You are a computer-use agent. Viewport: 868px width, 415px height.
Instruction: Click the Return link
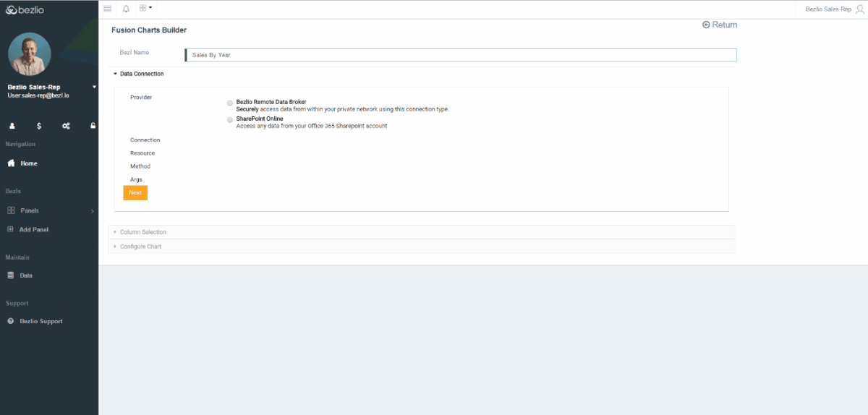pos(720,25)
